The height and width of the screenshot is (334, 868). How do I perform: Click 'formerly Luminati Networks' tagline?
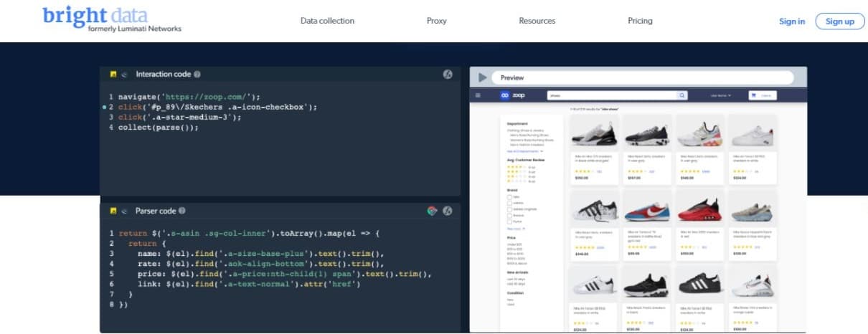[x=134, y=29]
